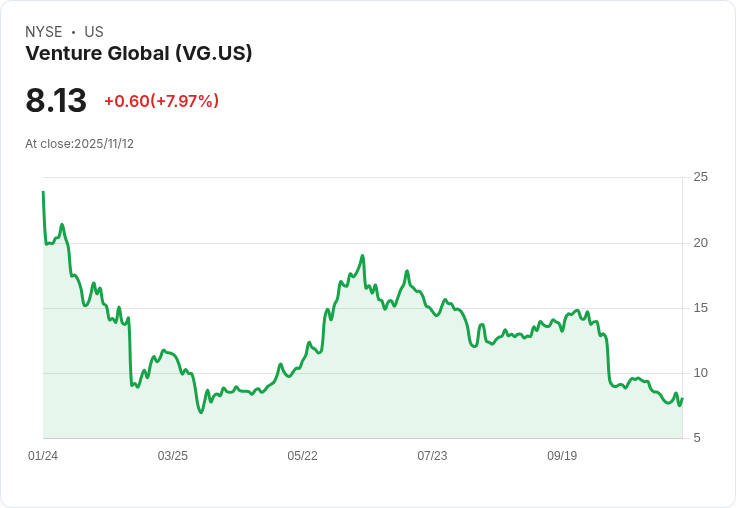
Task: Click the US market label
Action: pos(94,32)
